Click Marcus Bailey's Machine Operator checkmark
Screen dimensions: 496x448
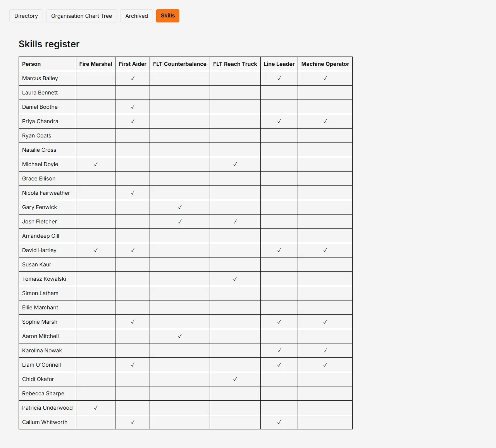[325, 78]
